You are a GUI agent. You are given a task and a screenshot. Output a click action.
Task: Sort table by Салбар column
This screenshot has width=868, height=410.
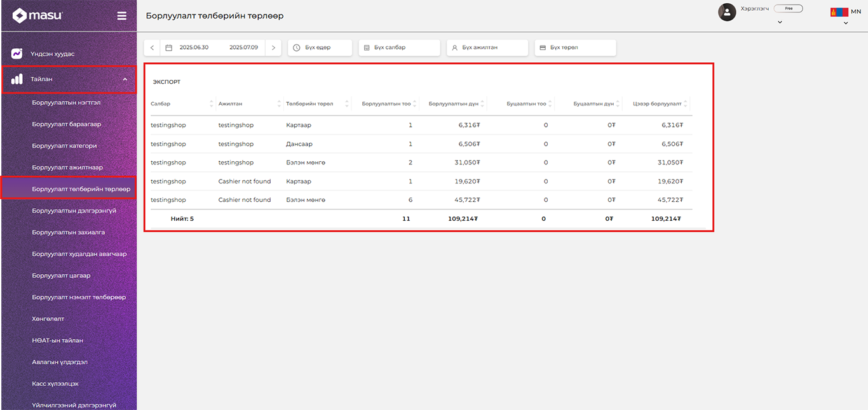click(x=212, y=103)
